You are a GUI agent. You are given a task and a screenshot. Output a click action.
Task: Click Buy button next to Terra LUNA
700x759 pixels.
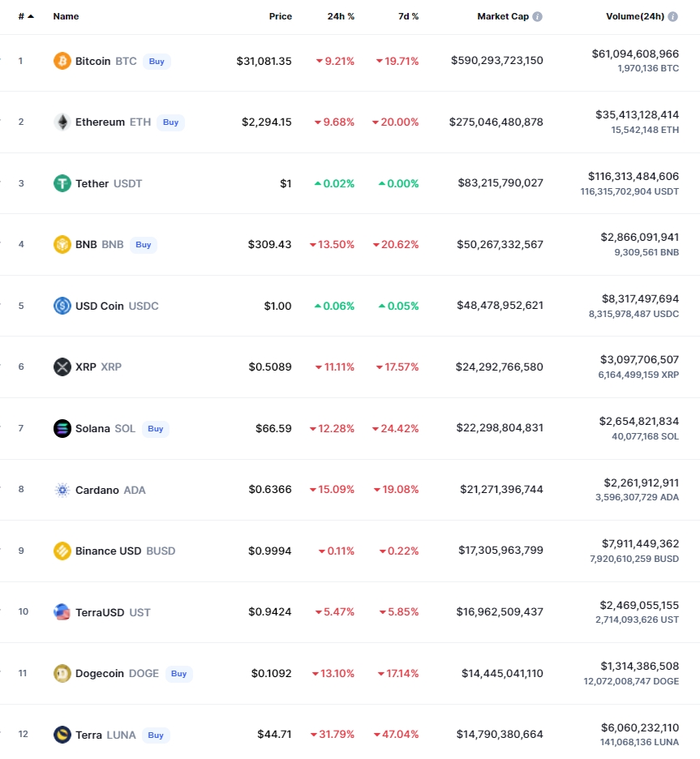pos(156,735)
